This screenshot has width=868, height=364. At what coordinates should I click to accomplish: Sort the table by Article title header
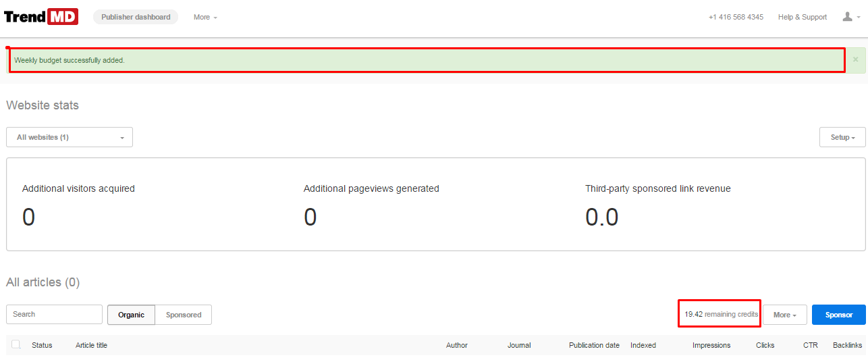[x=91, y=345]
